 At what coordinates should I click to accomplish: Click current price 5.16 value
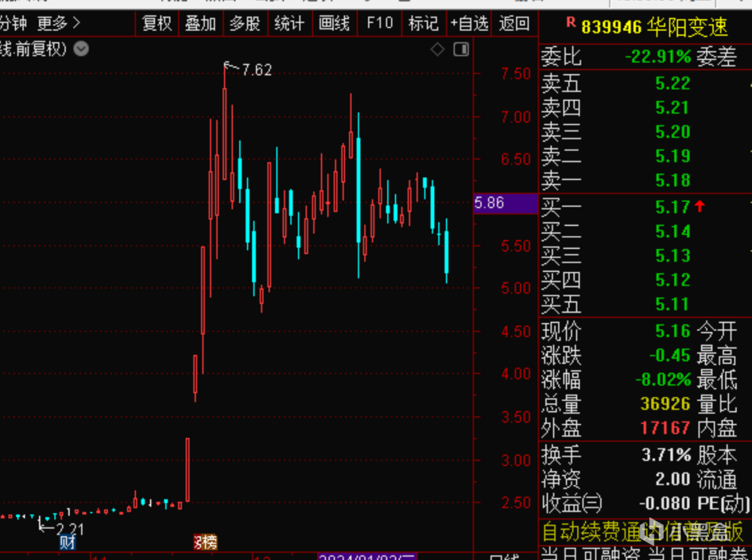click(673, 331)
